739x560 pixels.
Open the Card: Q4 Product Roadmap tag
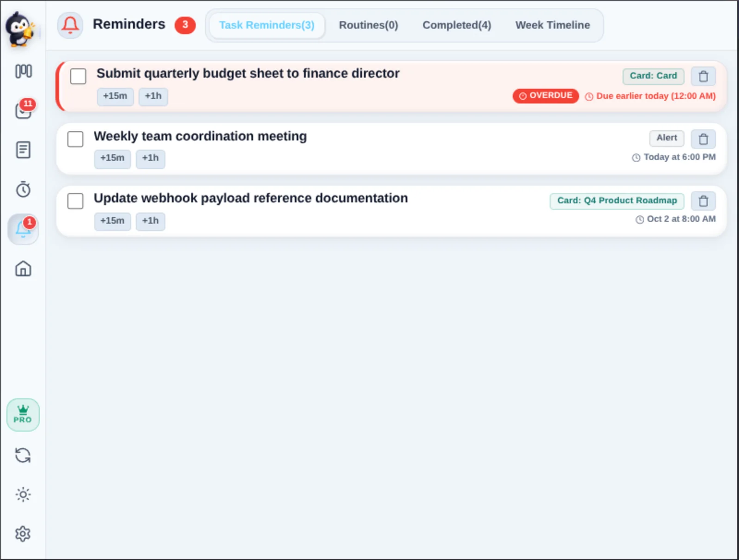coord(617,201)
